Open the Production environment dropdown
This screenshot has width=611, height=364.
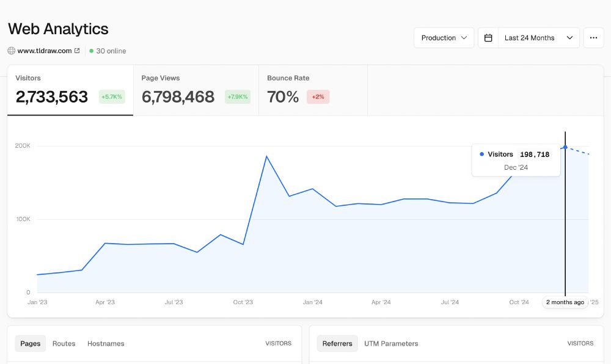pyautogui.click(x=444, y=38)
